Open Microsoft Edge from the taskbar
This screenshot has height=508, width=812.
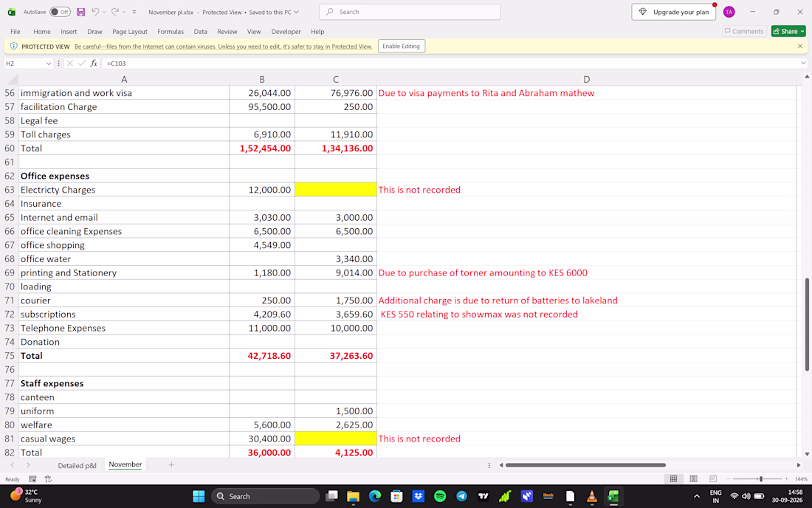[x=374, y=496]
